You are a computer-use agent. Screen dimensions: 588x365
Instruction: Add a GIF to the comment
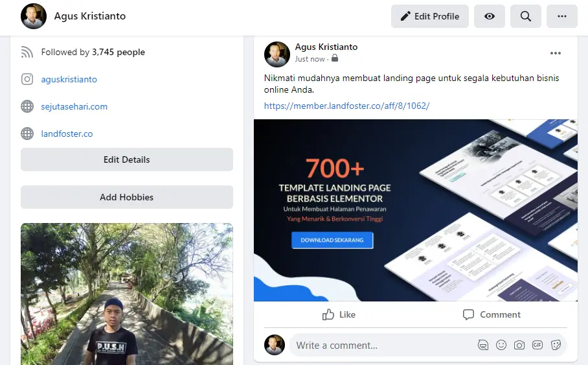tap(537, 345)
